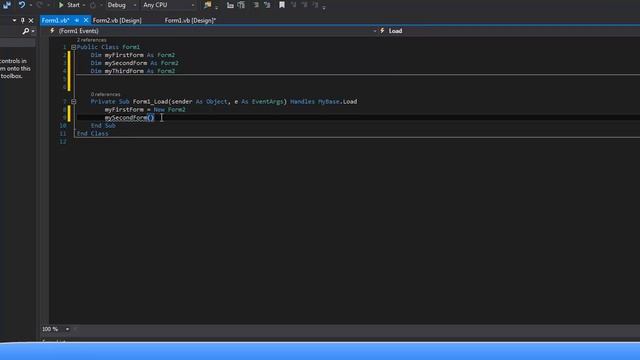Click the attach-to-process icon beside Start
The width and height of the screenshot is (640, 360).
pyautogui.click(x=93, y=5)
